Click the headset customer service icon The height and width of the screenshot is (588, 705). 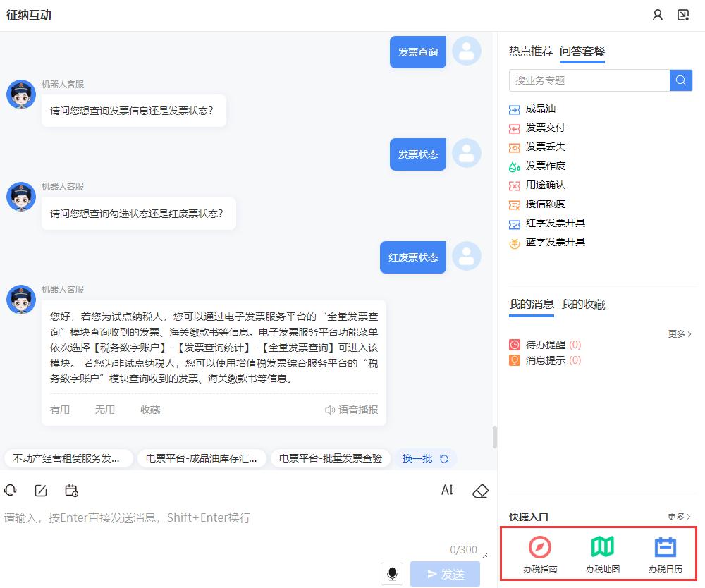(x=11, y=489)
